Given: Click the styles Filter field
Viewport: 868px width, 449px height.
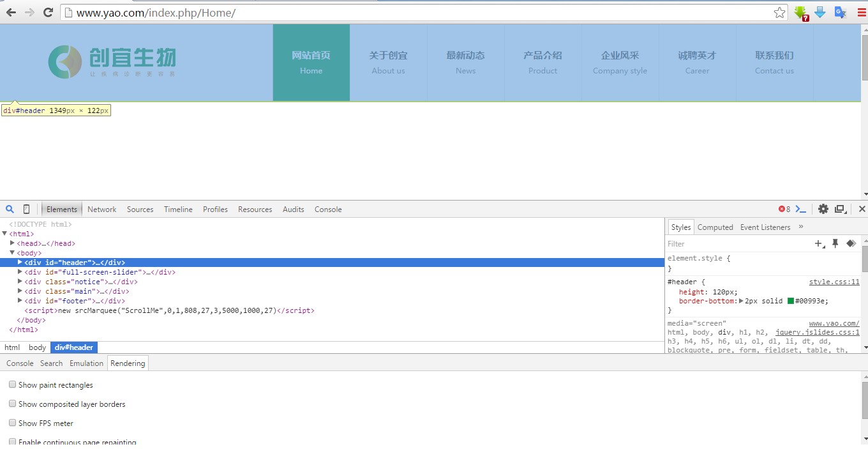Looking at the screenshot, I should pos(738,243).
